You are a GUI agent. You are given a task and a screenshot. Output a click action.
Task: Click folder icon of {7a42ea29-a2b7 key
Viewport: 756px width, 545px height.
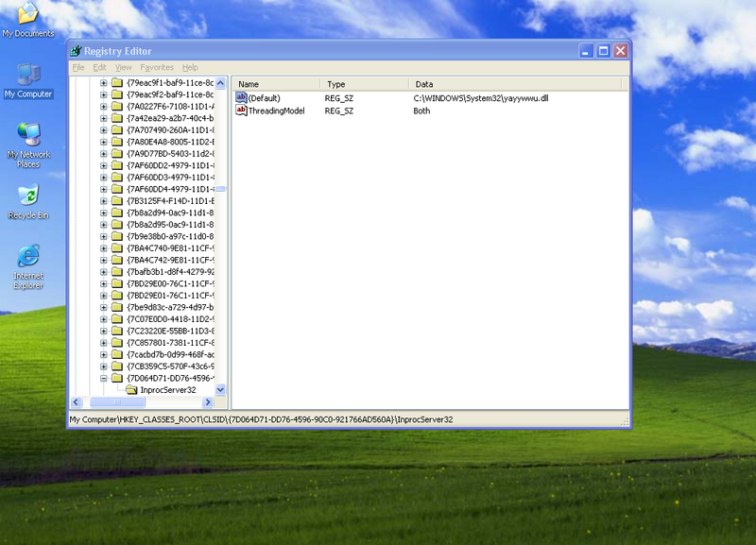[x=117, y=118]
